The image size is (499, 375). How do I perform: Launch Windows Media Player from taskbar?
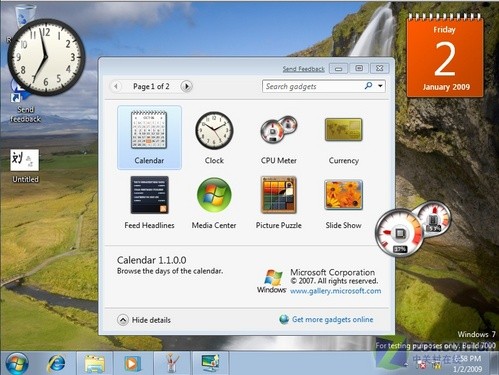click(x=133, y=363)
